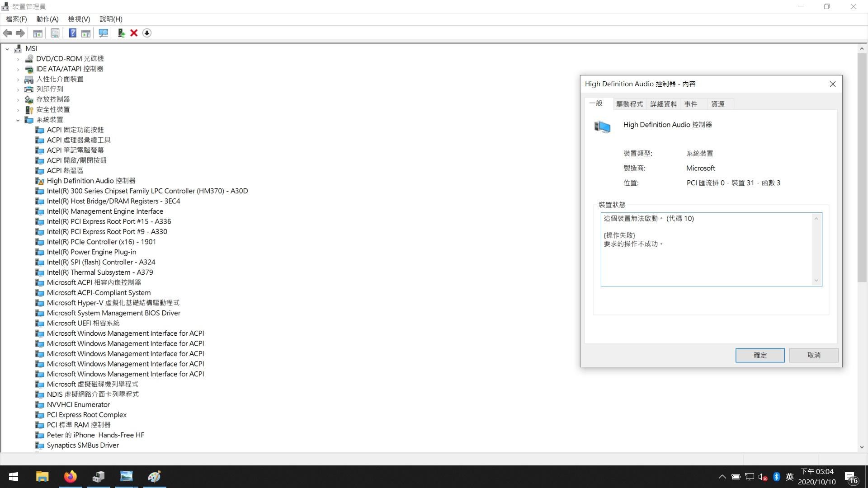Click the red X Uninstall device icon

[134, 33]
